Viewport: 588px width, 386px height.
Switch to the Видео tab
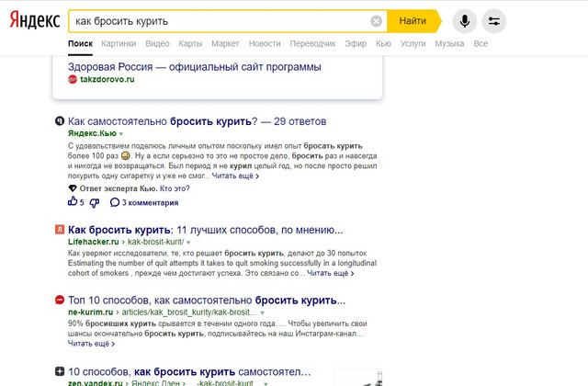157,43
